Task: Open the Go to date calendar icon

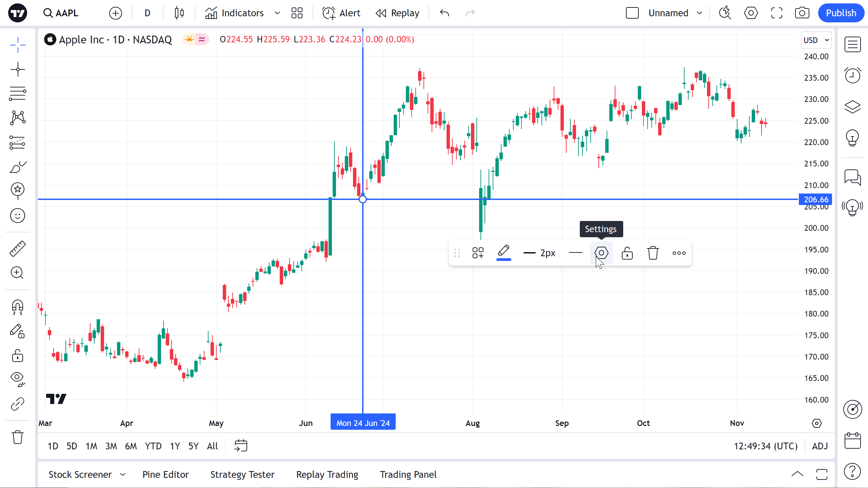Action: 241,446
